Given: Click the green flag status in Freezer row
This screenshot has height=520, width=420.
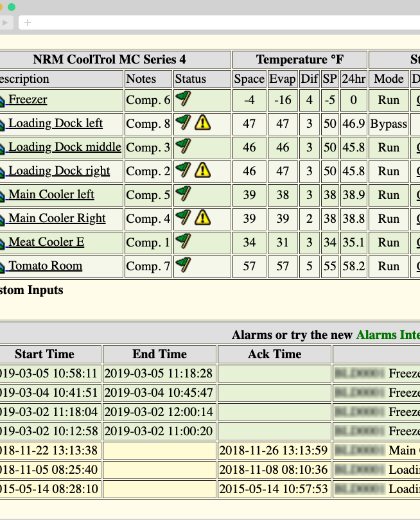Looking at the screenshot, I should point(183,98).
